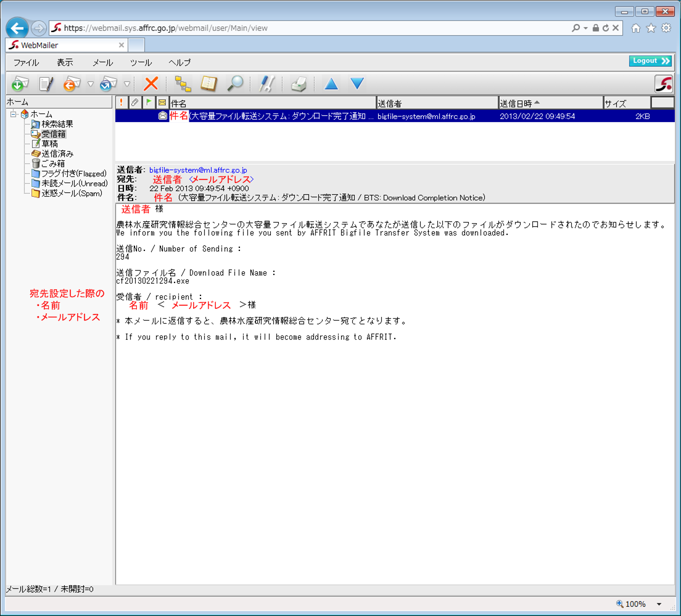Print the message using printer icon
Screen dimensions: 681x616
click(299, 84)
